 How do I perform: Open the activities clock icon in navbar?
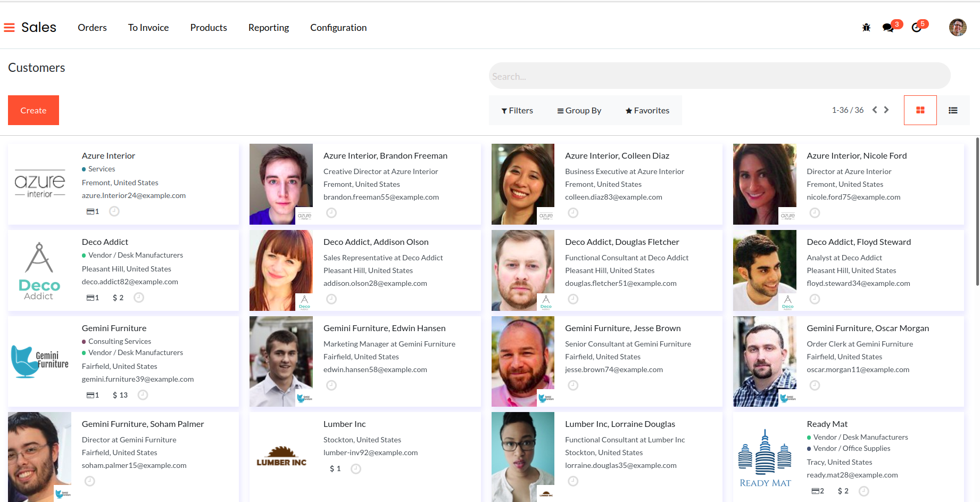[916, 28]
